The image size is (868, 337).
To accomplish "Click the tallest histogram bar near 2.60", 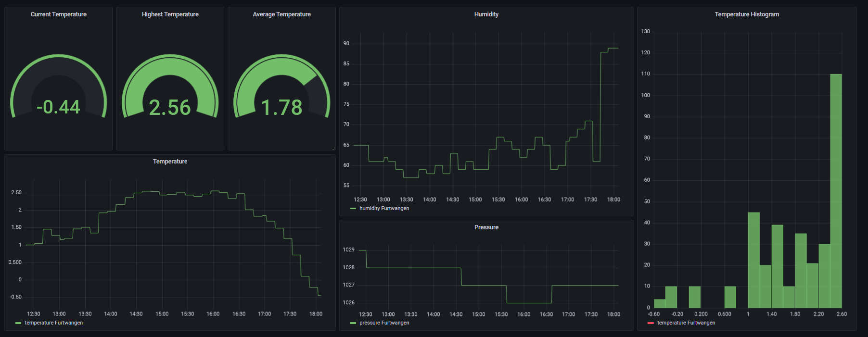I will [836, 191].
